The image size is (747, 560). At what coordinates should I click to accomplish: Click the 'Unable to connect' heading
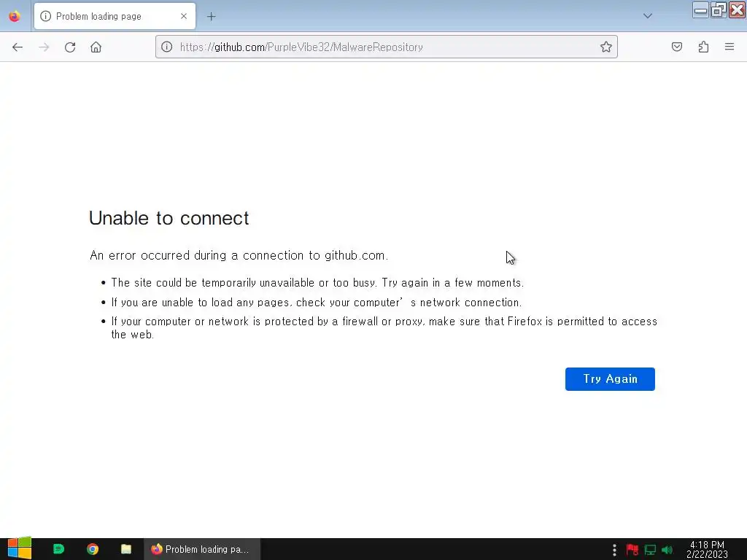coord(169,218)
